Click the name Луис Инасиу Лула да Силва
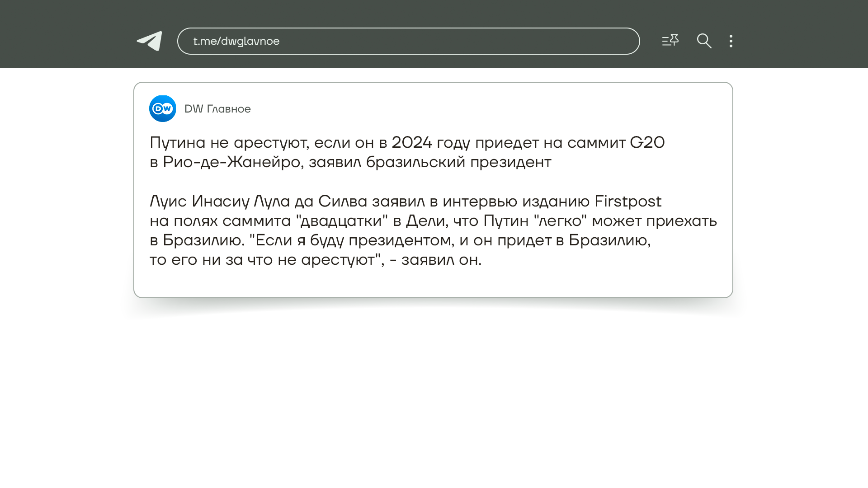This screenshot has width=868, height=488. click(x=258, y=202)
